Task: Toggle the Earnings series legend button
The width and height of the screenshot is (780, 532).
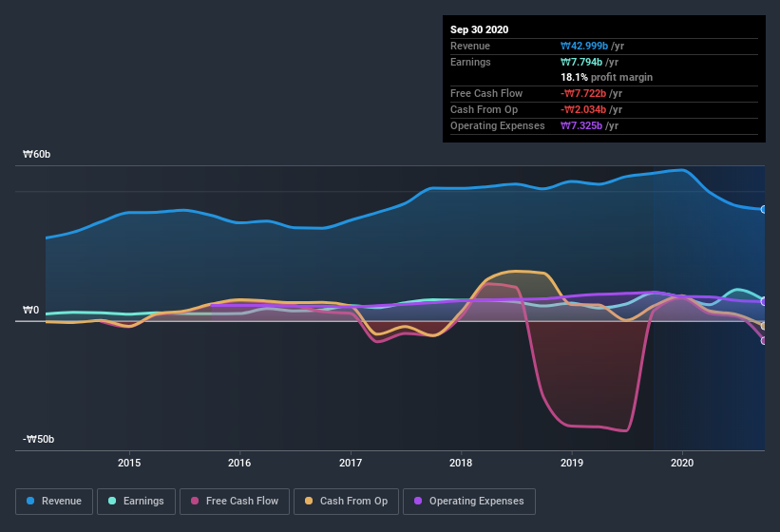Action: tap(136, 501)
